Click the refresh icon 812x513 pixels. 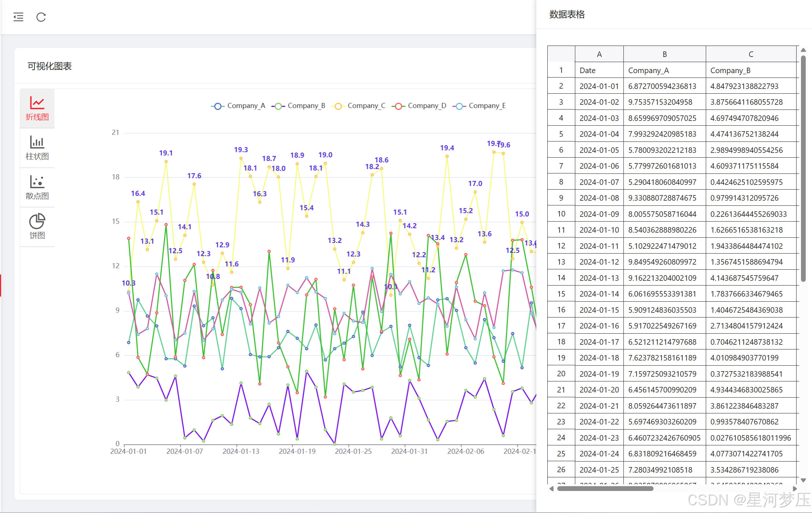coord(41,17)
